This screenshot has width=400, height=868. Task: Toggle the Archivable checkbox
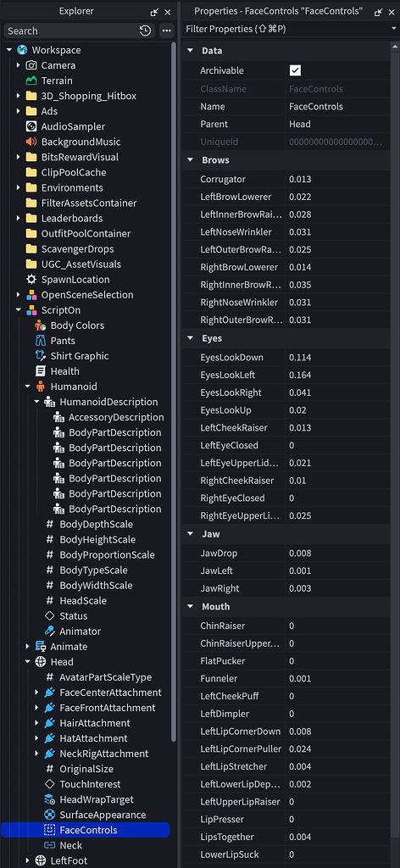(x=296, y=70)
